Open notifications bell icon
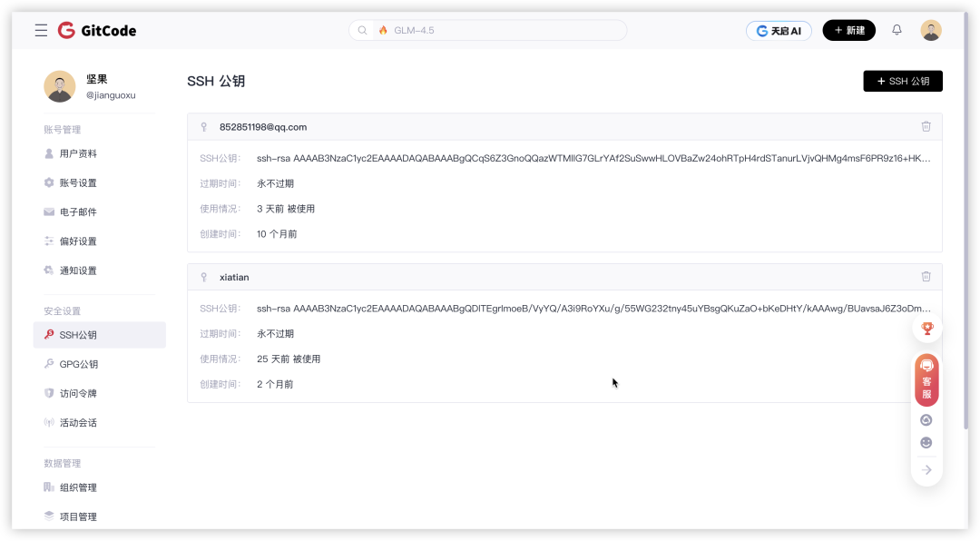980x541 pixels. click(x=897, y=30)
